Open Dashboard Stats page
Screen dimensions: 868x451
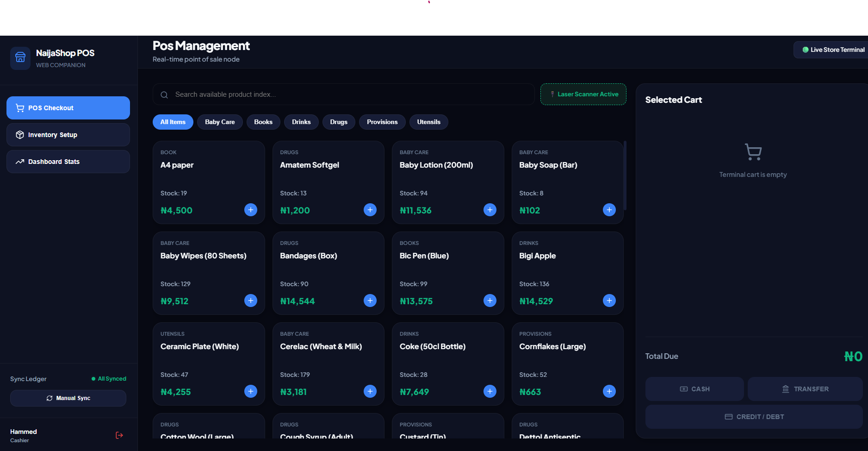[x=68, y=162]
